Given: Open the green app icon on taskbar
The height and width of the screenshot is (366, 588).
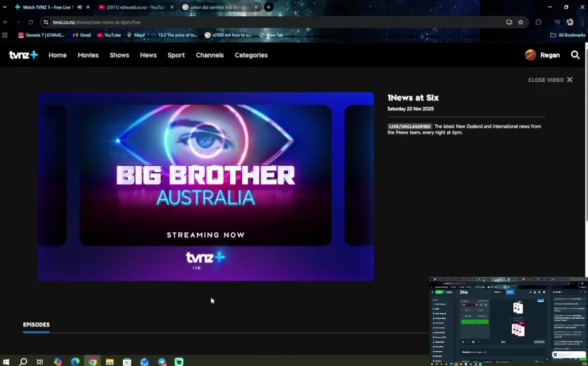Looking at the screenshot, I should click(x=179, y=361).
